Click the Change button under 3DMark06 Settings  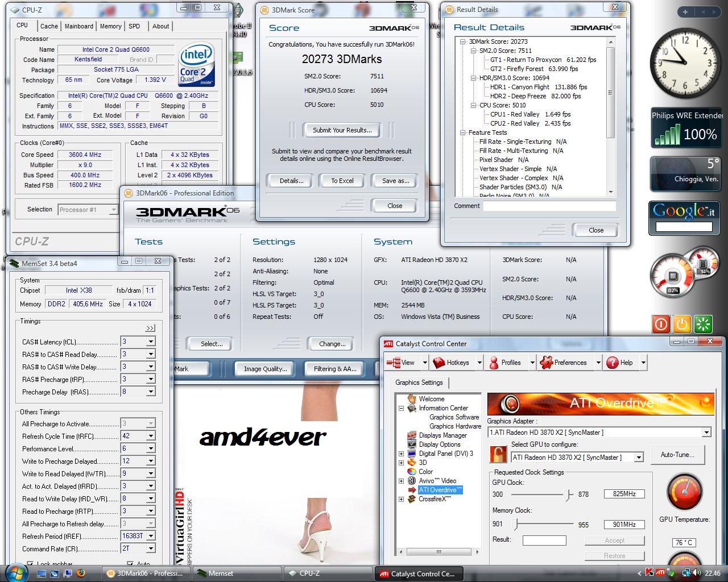click(332, 344)
